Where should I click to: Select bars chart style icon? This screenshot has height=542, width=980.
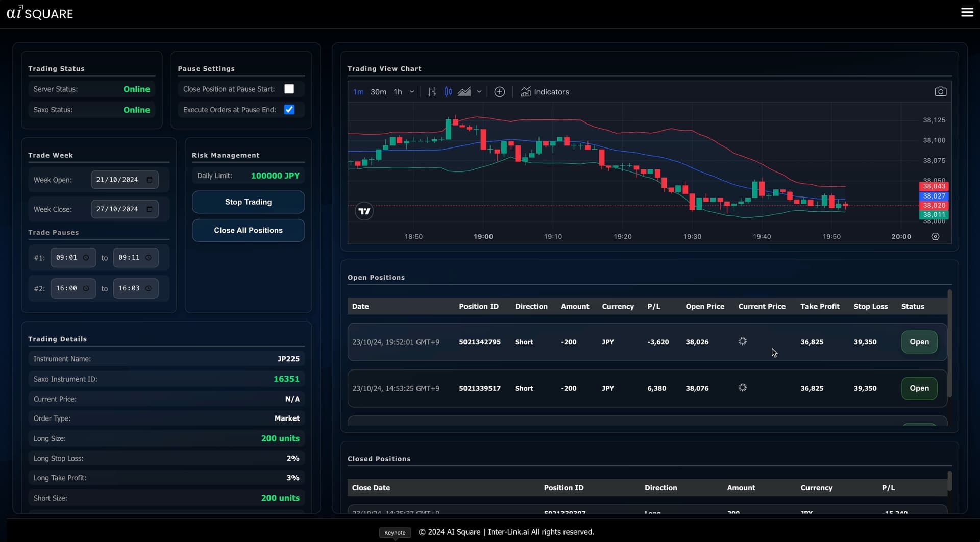pyautogui.click(x=432, y=92)
